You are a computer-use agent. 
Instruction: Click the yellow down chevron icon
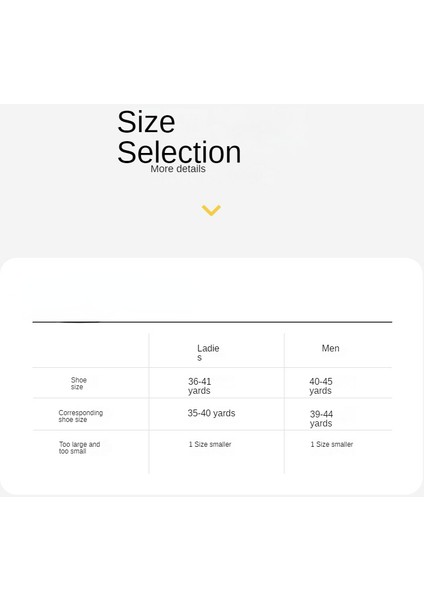(x=211, y=210)
